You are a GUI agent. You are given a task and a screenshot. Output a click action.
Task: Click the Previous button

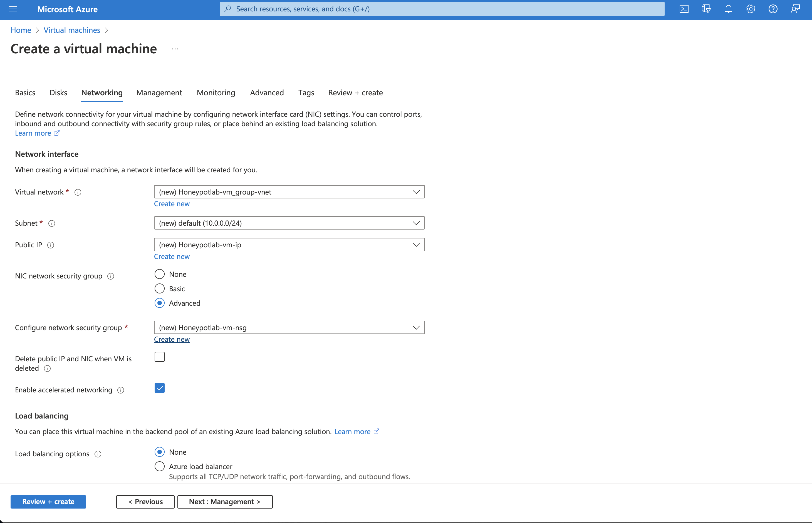click(x=145, y=502)
